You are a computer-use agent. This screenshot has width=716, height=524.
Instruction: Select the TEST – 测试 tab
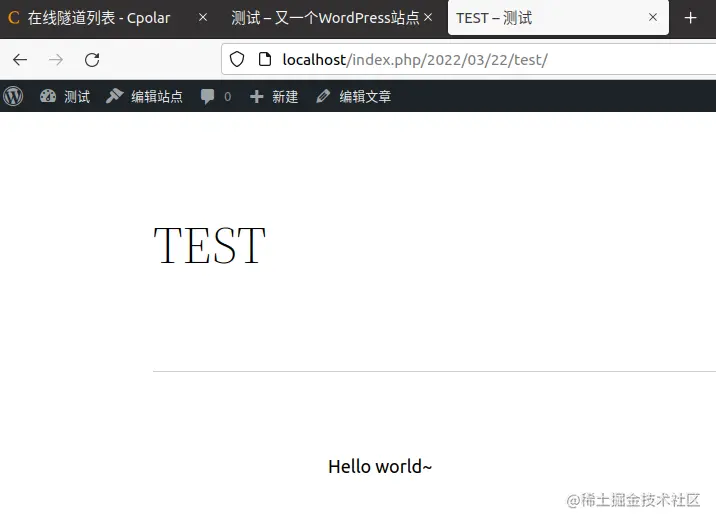558,18
